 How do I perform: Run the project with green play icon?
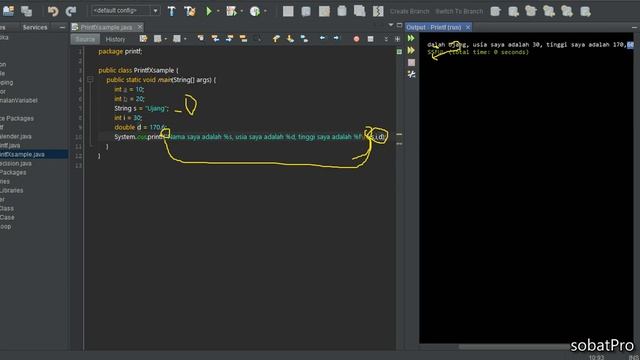pyautogui.click(x=209, y=11)
